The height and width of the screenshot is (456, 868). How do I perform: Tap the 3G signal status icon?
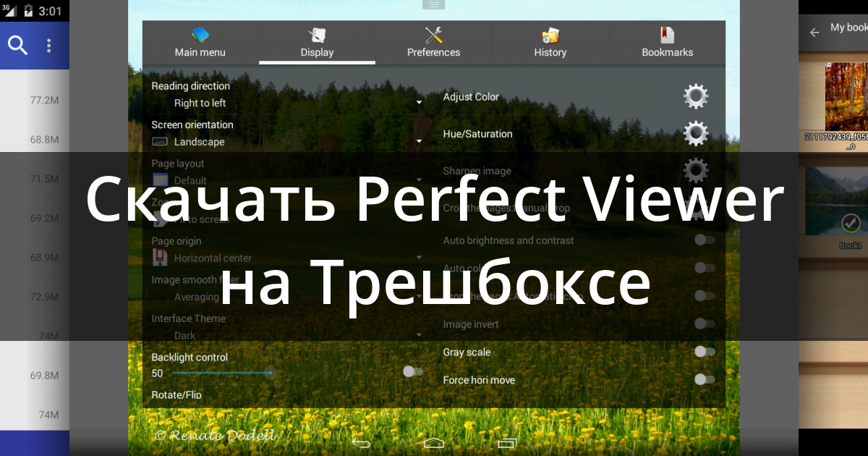[9, 10]
